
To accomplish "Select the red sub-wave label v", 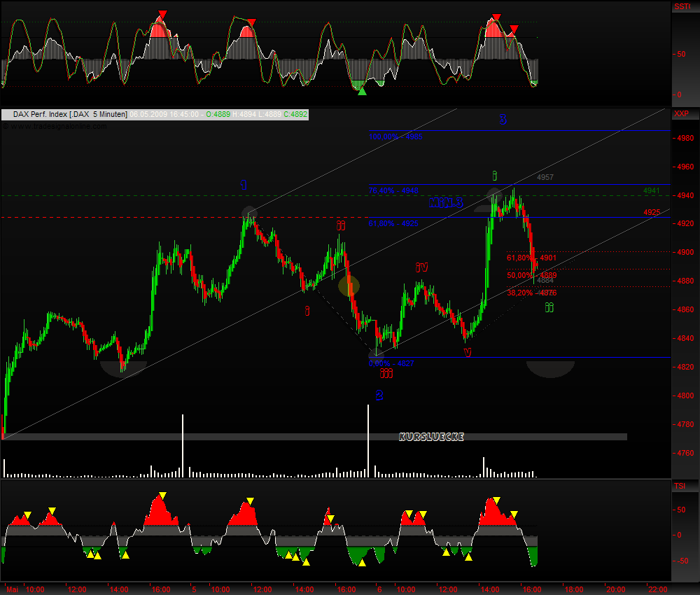I will (468, 353).
